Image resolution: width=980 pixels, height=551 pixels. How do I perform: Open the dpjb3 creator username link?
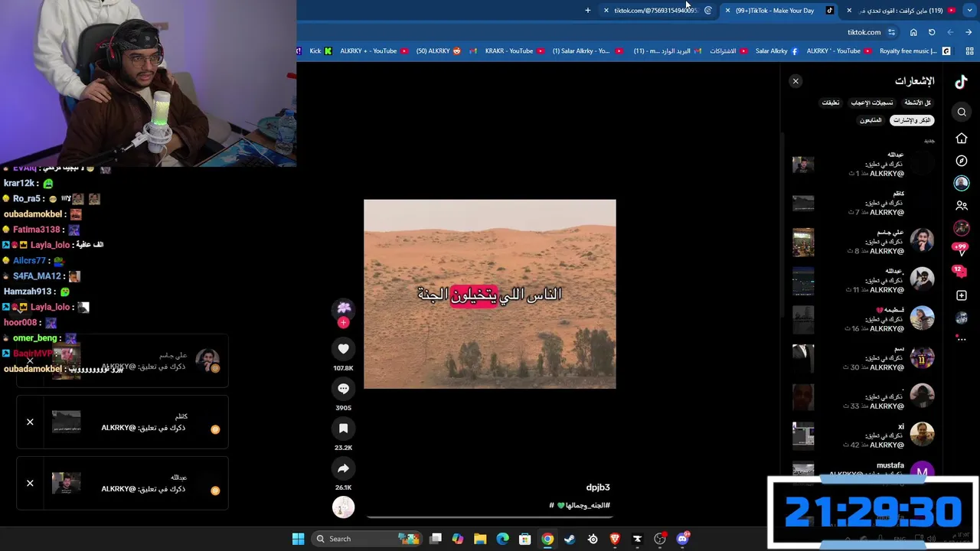[598, 487]
